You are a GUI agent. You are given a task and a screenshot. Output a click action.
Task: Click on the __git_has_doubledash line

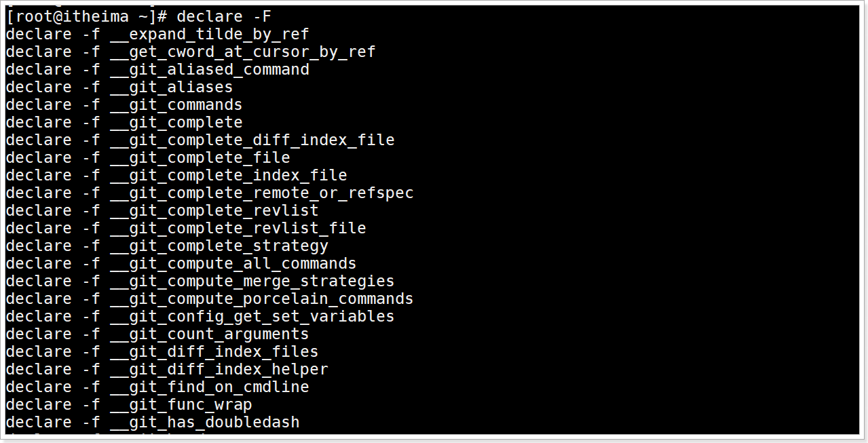(x=204, y=422)
